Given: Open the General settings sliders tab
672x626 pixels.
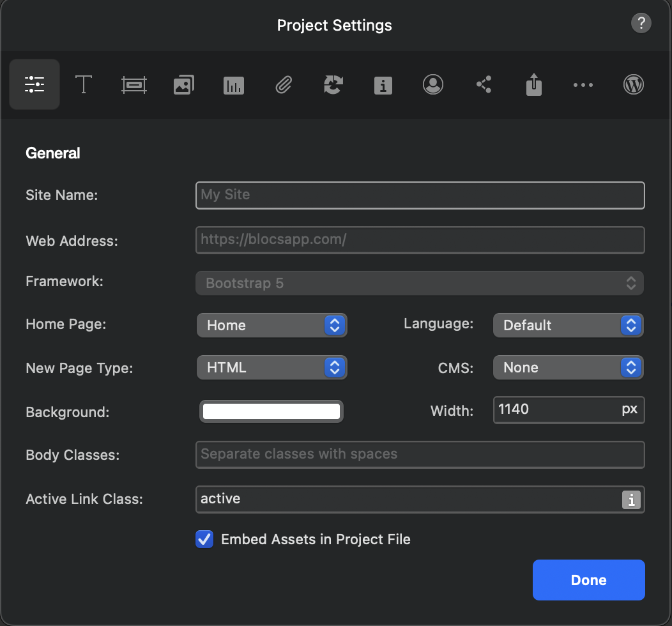Looking at the screenshot, I should pyautogui.click(x=34, y=84).
